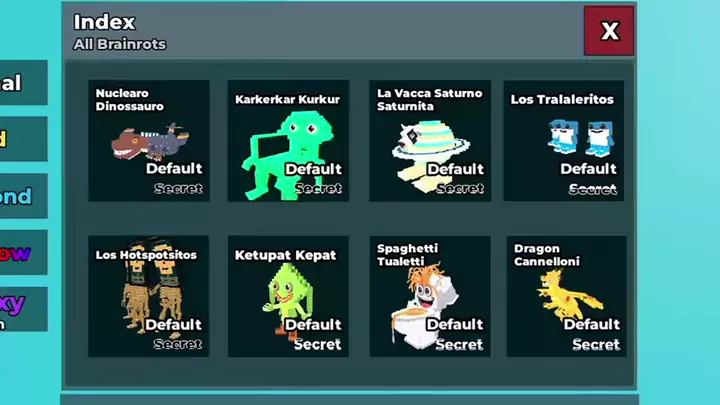Select the topmost category tab ending in 'al'
The width and height of the screenshot is (720, 405).
coord(23,83)
